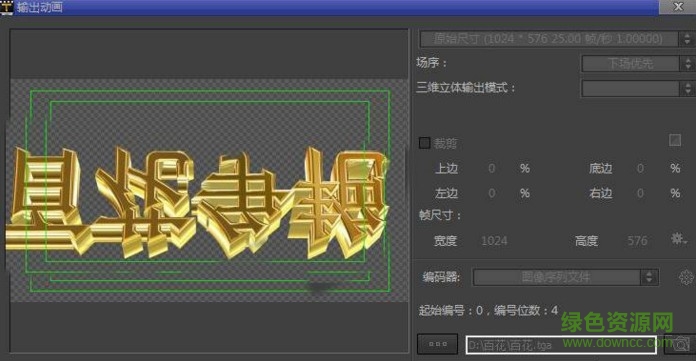Click the 编码器: label
Viewport: 696px width, 361px height.
[x=442, y=278]
